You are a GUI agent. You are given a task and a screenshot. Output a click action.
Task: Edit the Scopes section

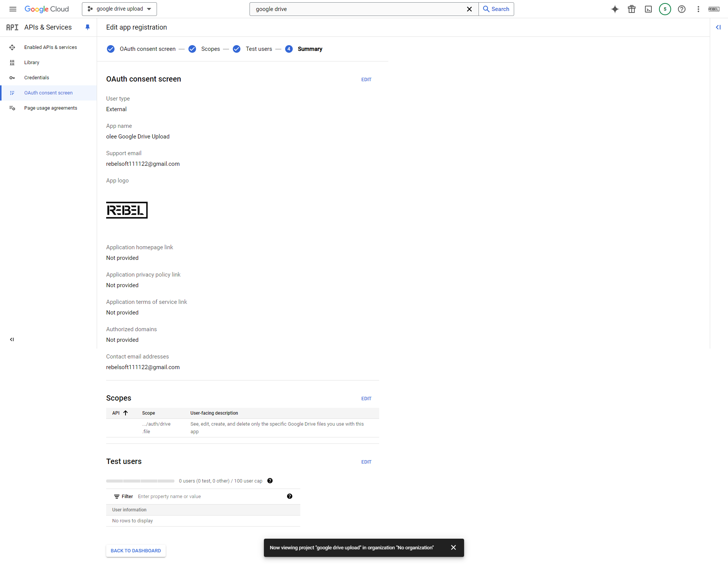point(366,399)
